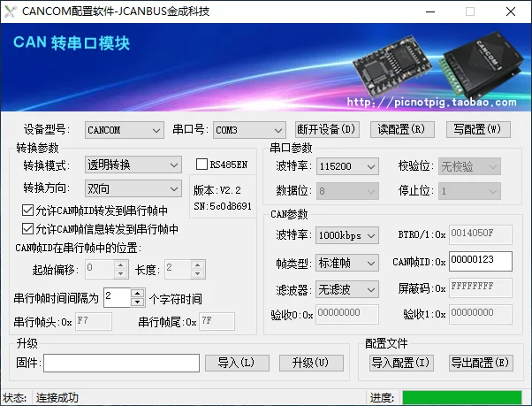
Task: Click the 起始偏移 down arrow
Action: coord(121,273)
